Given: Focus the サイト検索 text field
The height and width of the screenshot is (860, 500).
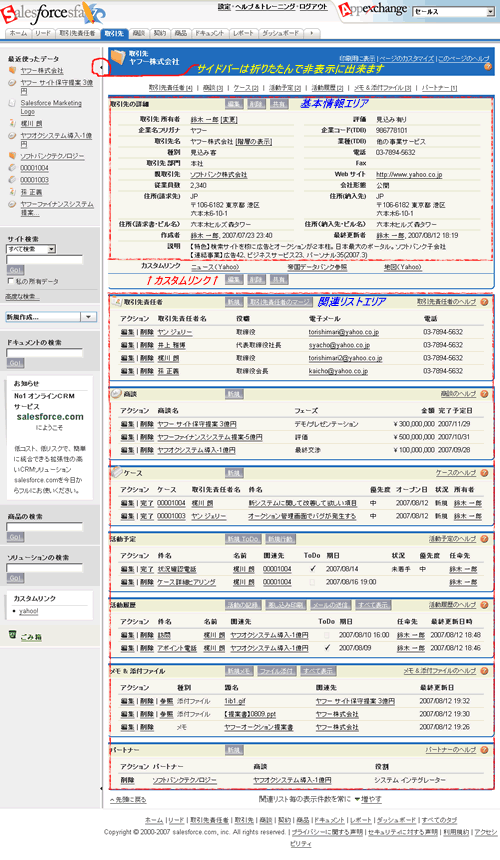Looking at the screenshot, I should tap(44, 259).
